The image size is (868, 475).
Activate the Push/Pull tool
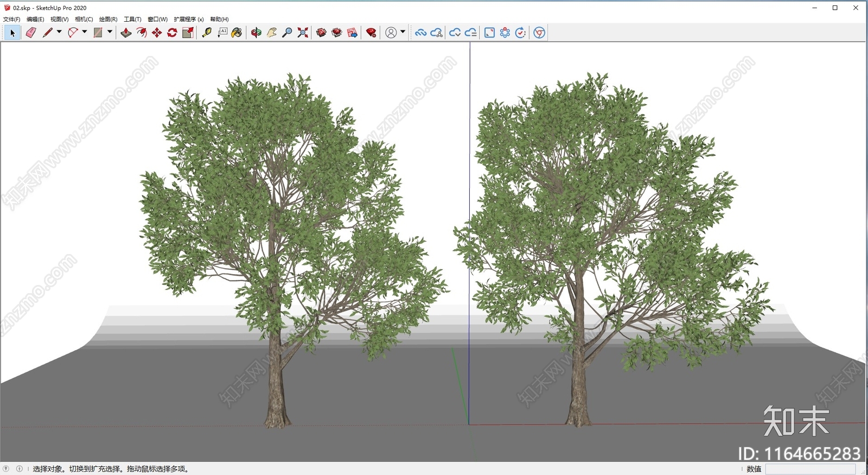tap(126, 33)
